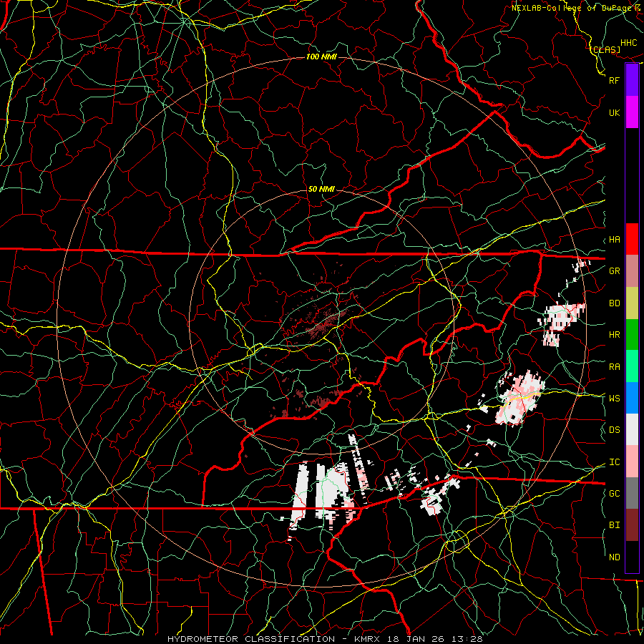Pick the RA bright green legend swatch

pos(632,366)
